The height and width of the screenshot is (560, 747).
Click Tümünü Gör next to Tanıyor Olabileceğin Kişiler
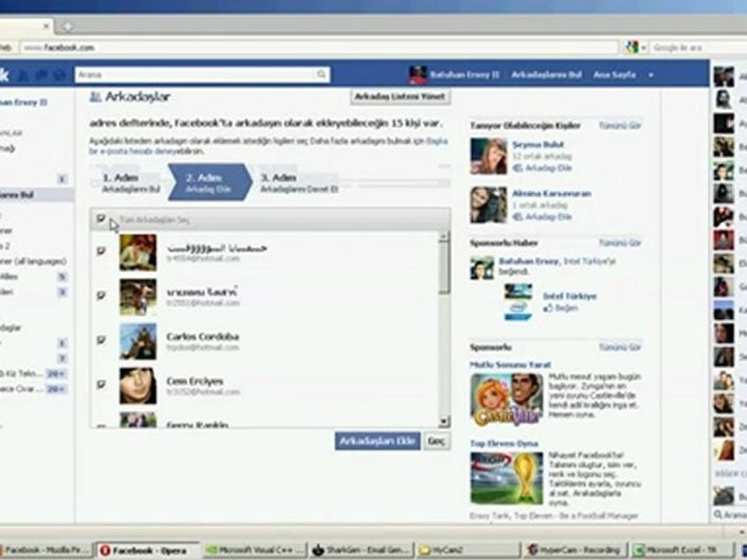pos(620,126)
